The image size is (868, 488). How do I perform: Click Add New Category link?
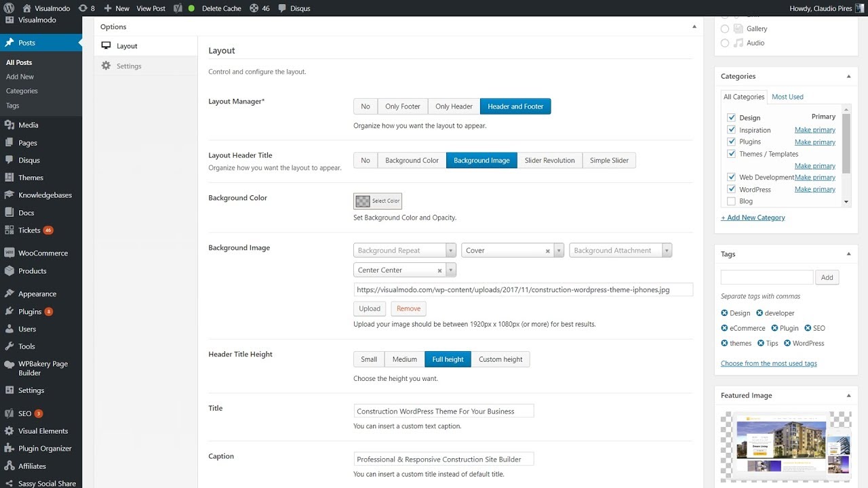click(753, 218)
